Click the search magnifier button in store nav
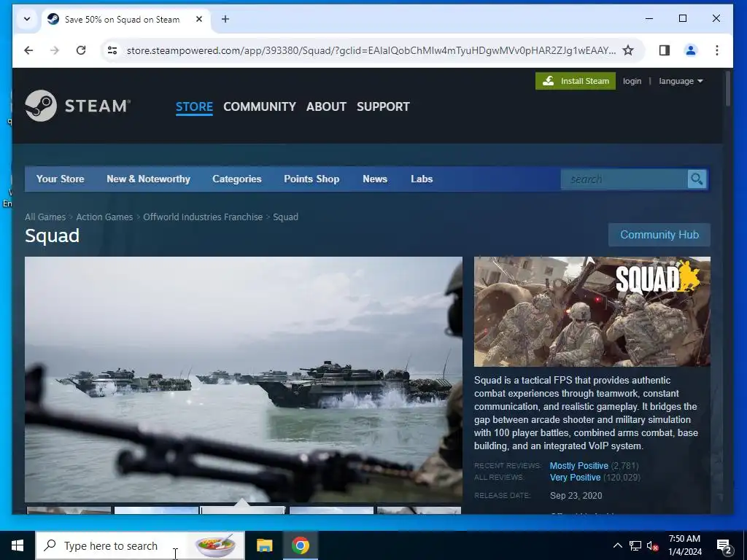Viewport: 747px width, 560px height. click(x=697, y=179)
